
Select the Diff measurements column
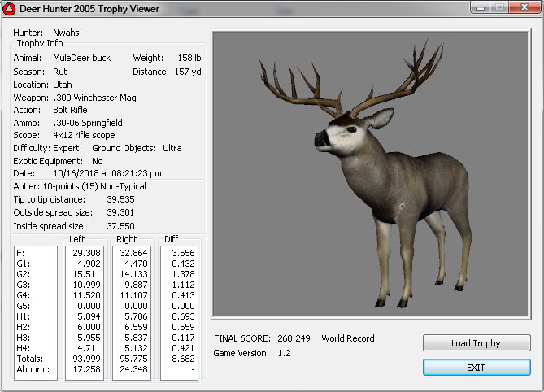(179, 312)
